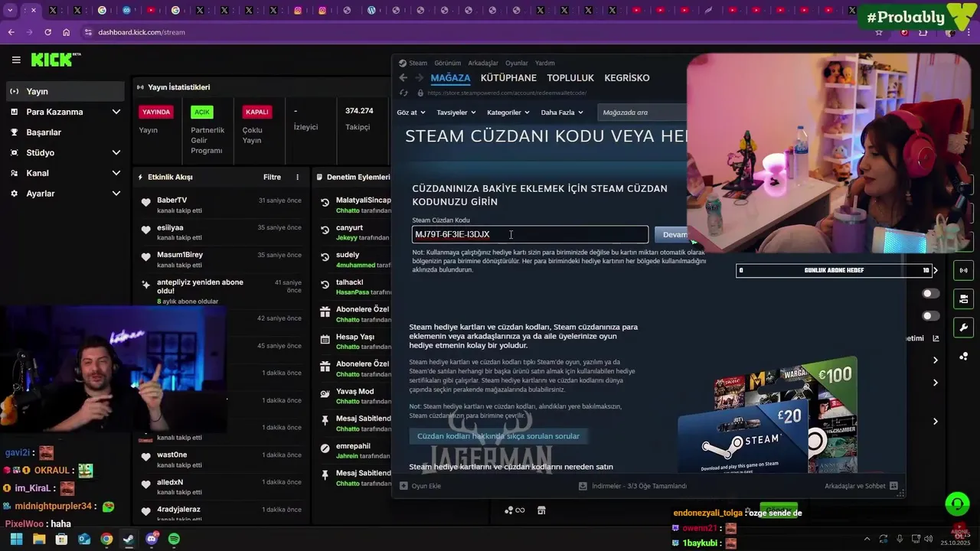
Task: Open broadcast signal panel on right rail
Action: [x=963, y=270]
